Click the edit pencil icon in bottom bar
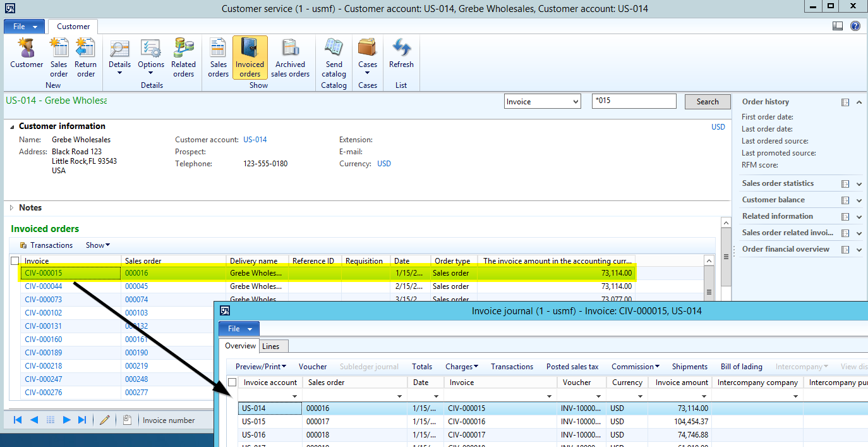Viewport: 868px width, 447px height. click(x=105, y=420)
